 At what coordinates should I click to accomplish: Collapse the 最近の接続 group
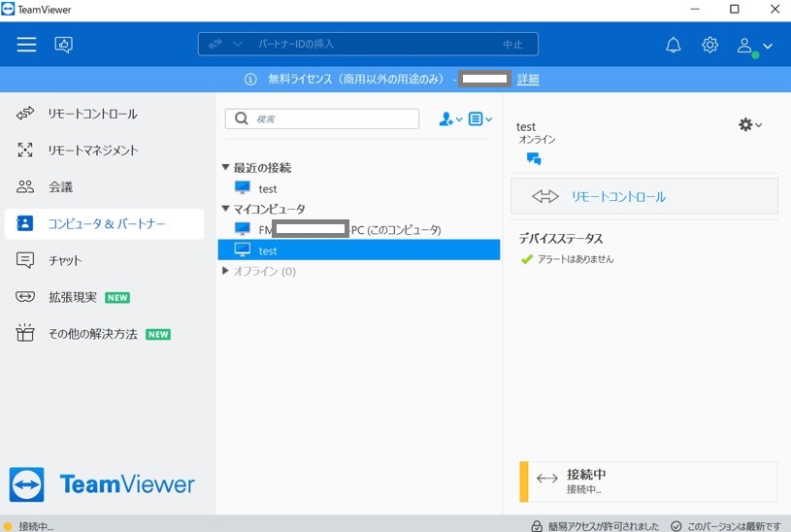point(226,168)
